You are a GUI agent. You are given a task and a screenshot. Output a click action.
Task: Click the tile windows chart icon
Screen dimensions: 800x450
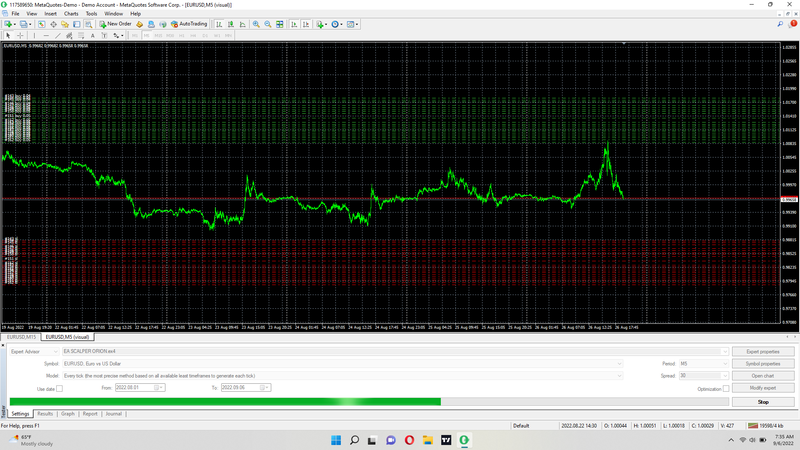pyautogui.click(x=278, y=23)
